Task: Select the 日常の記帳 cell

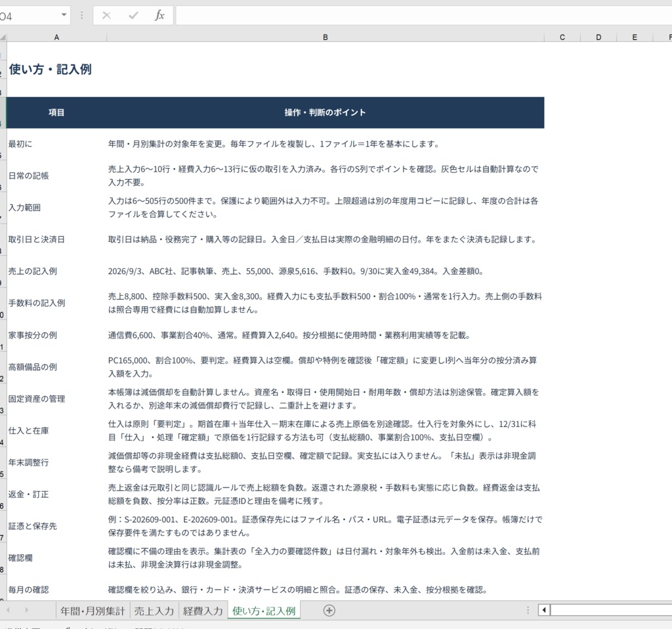Action: pos(56,176)
